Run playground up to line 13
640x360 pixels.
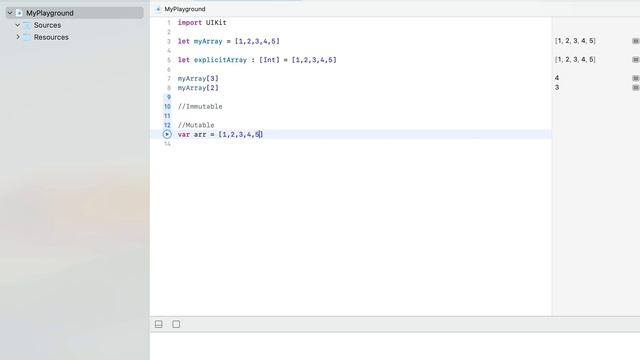click(167, 134)
